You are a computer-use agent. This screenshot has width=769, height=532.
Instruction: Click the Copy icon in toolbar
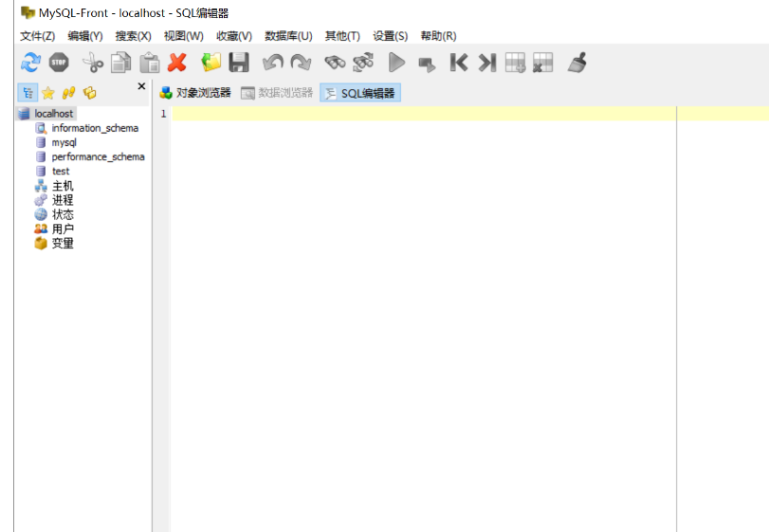click(x=120, y=63)
